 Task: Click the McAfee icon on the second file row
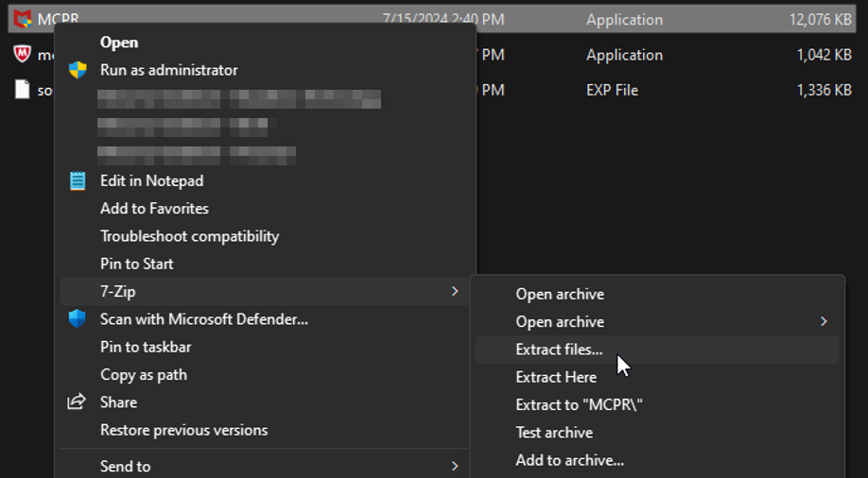point(22,55)
